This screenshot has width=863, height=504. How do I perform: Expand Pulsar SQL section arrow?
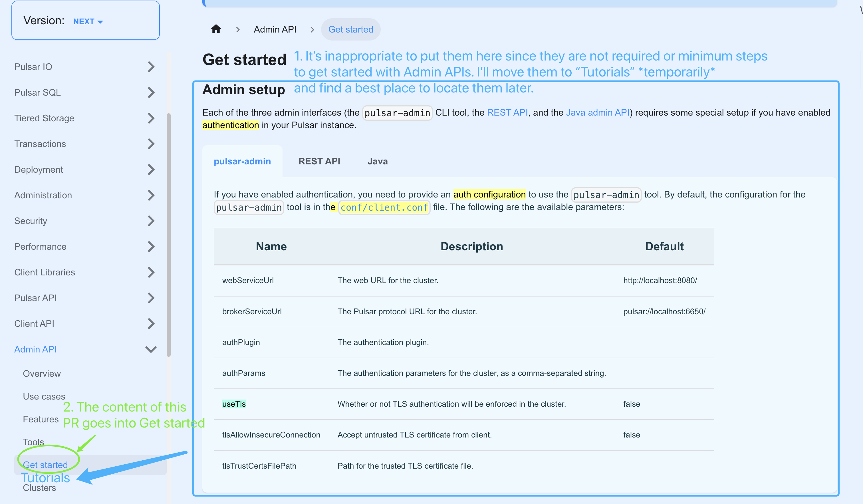click(x=151, y=92)
